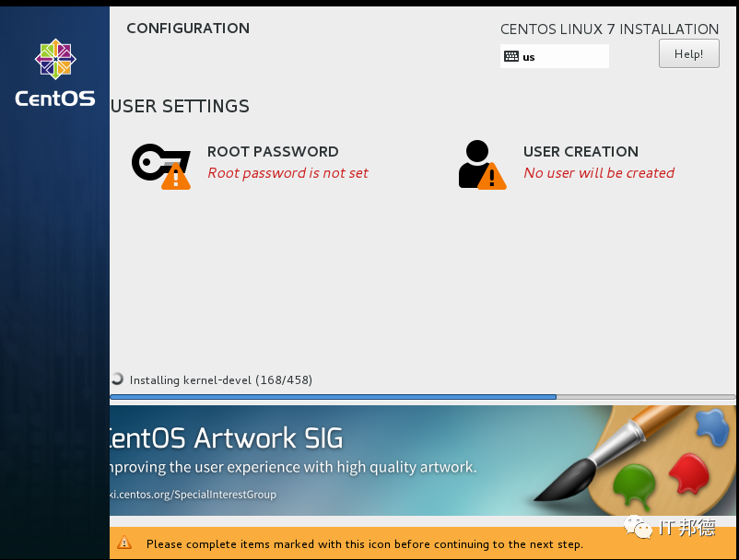Click the Help! button
Viewport: 739px width, 560px height.
[688, 53]
